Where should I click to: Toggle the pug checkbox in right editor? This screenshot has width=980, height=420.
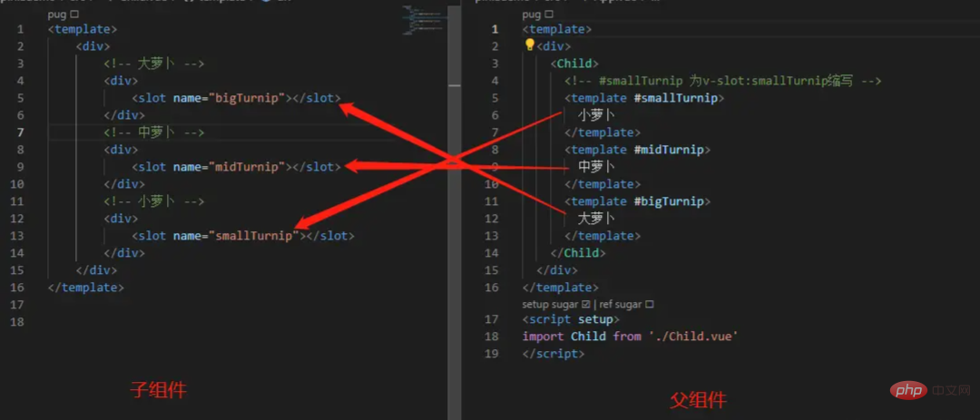(x=549, y=14)
